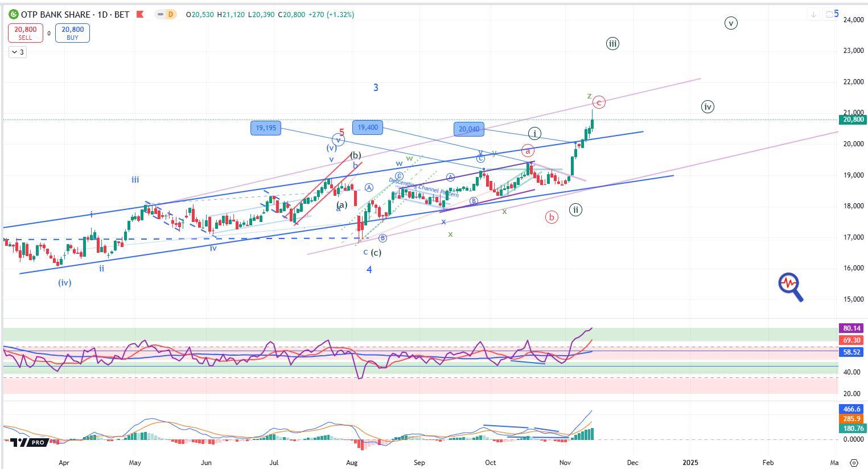Expand the collapsed indicators legend showing 3

coord(18,52)
